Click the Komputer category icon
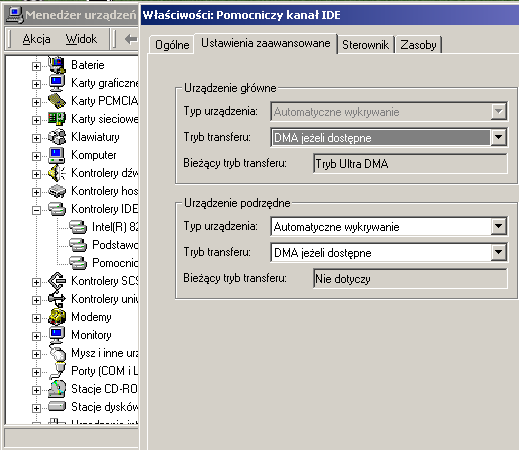Viewport: 519px width, 450px height. tap(57, 155)
